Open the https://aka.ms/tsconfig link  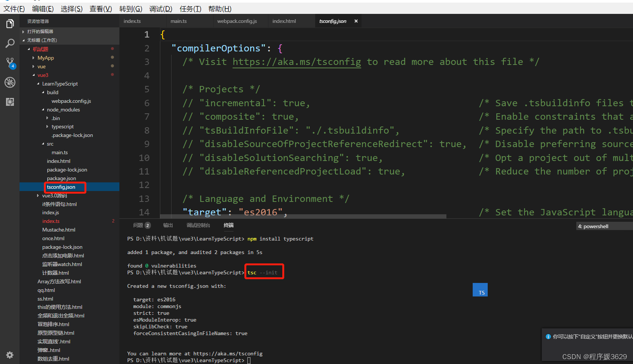296,62
